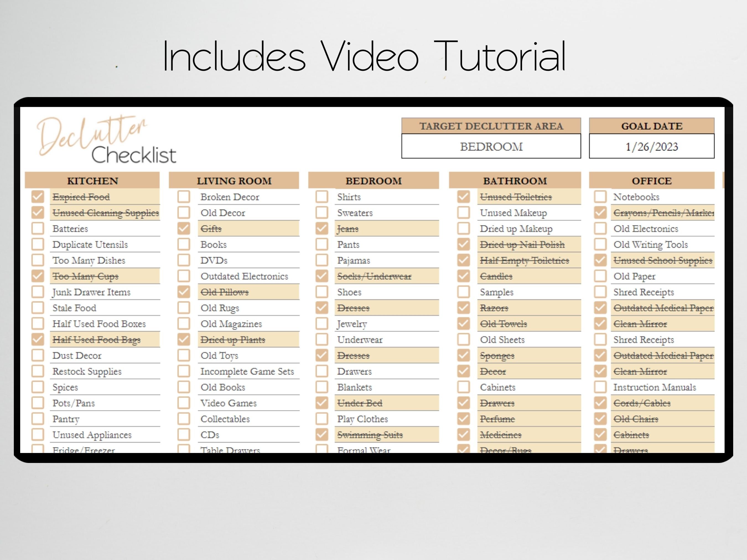Select the OFFICE column header
Screen dimensions: 747x560
[x=652, y=181]
